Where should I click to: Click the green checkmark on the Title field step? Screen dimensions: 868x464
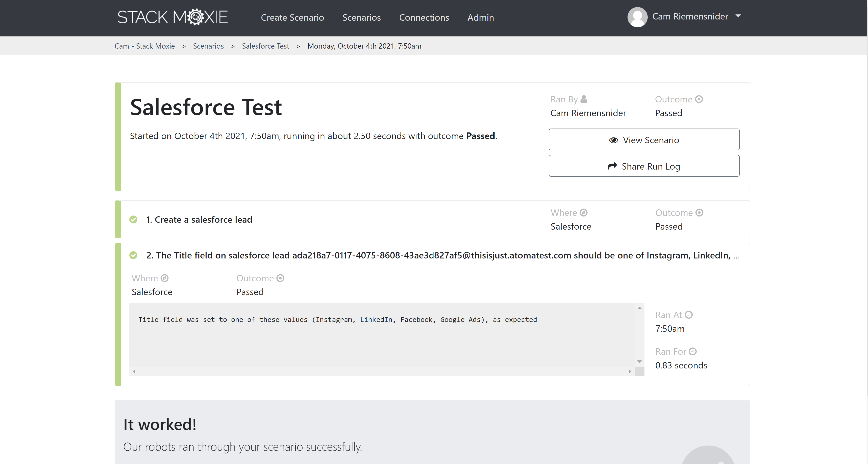pyautogui.click(x=134, y=255)
